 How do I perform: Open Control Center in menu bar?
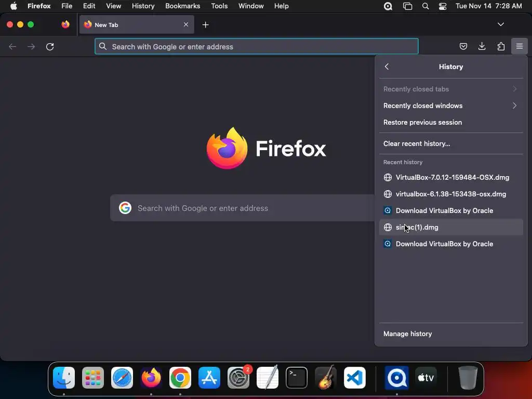pyautogui.click(x=443, y=6)
